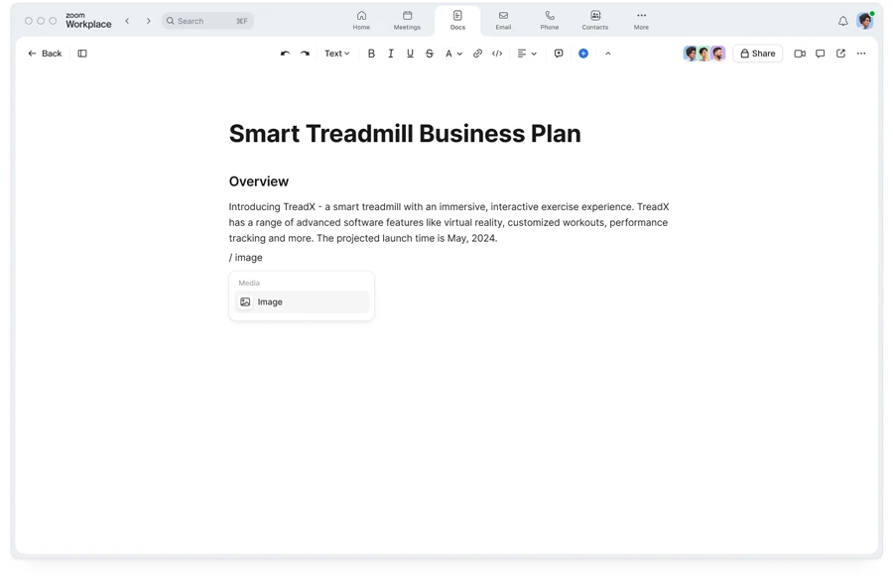
Task: Toggle bold formatting
Action: click(x=371, y=54)
